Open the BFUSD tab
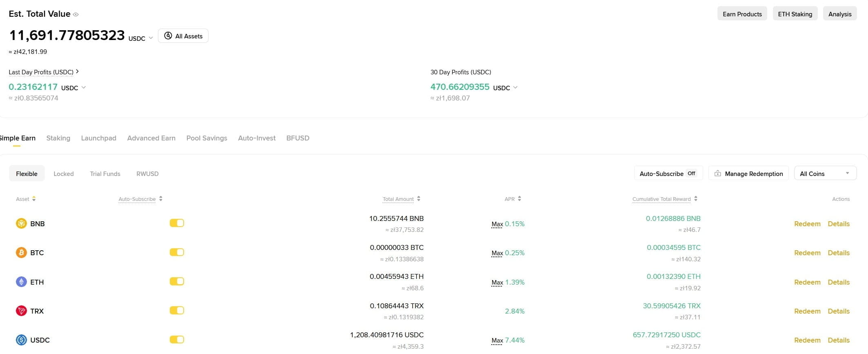This screenshot has height=354, width=868. (298, 138)
